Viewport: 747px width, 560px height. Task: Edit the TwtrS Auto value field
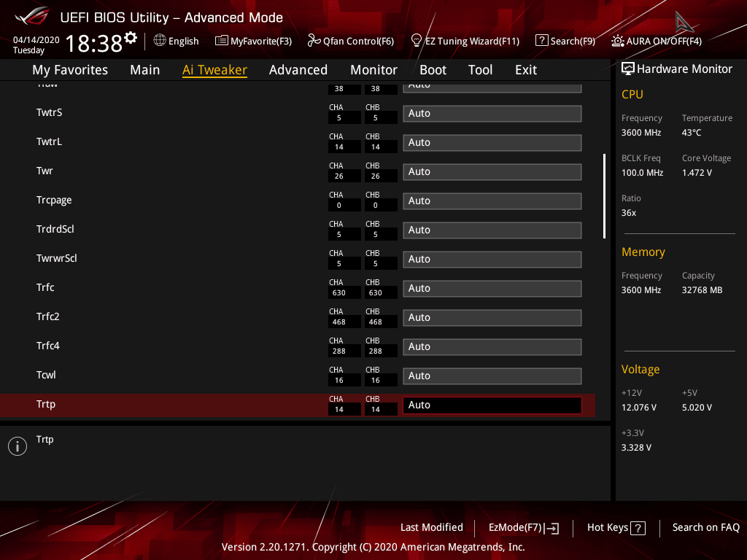pos(492,113)
